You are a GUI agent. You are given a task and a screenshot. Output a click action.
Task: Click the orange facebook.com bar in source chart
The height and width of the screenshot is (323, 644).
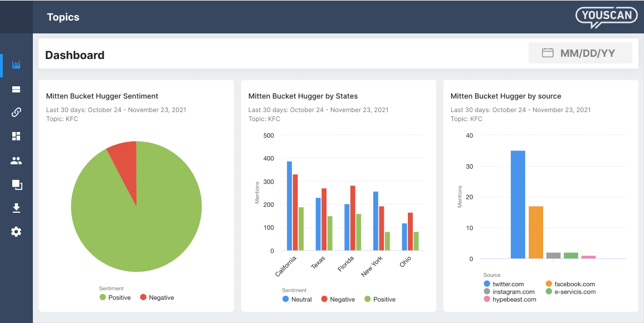pyautogui.click(x=535, y=233)
